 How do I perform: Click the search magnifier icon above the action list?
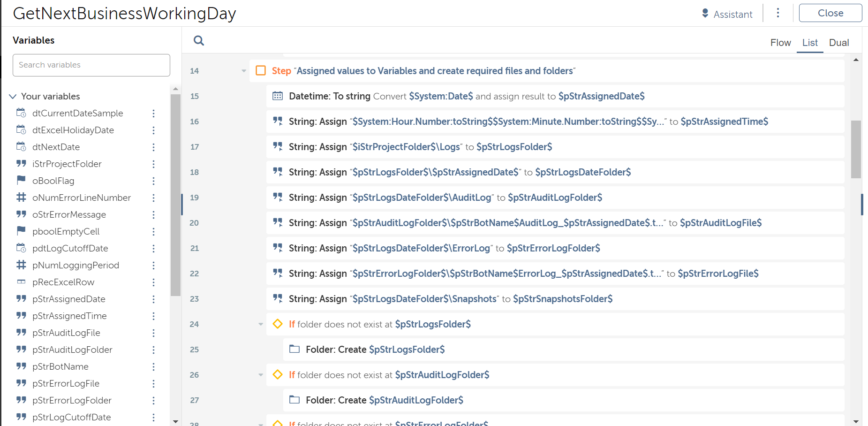(x=199, y=41)
